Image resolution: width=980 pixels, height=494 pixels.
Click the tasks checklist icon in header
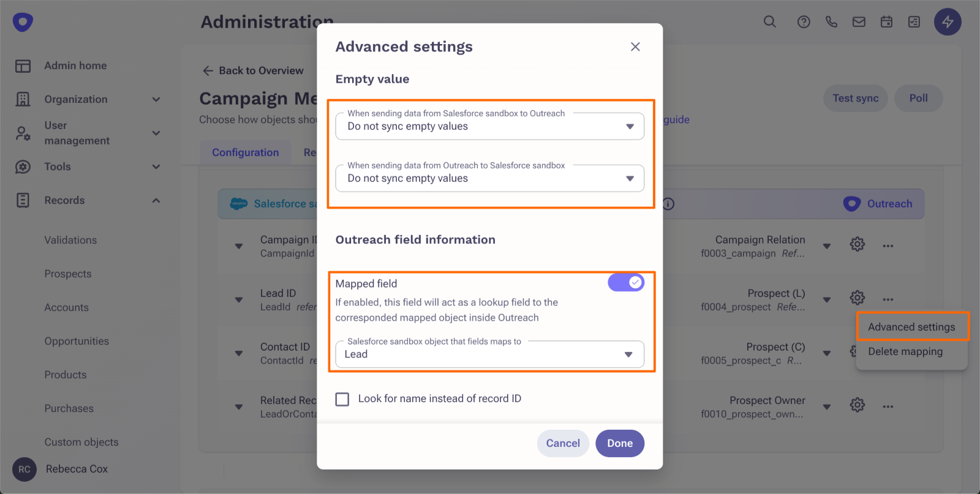point(914,22)
